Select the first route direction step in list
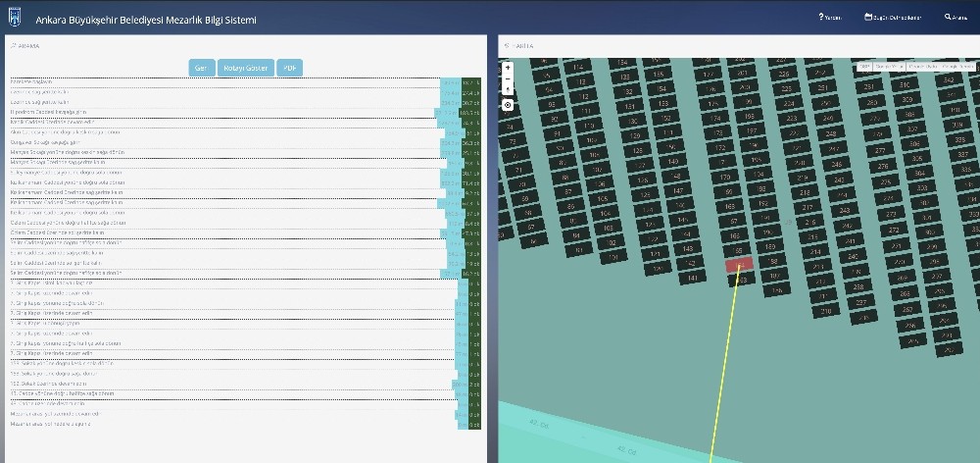 click(x=245, y=82)
